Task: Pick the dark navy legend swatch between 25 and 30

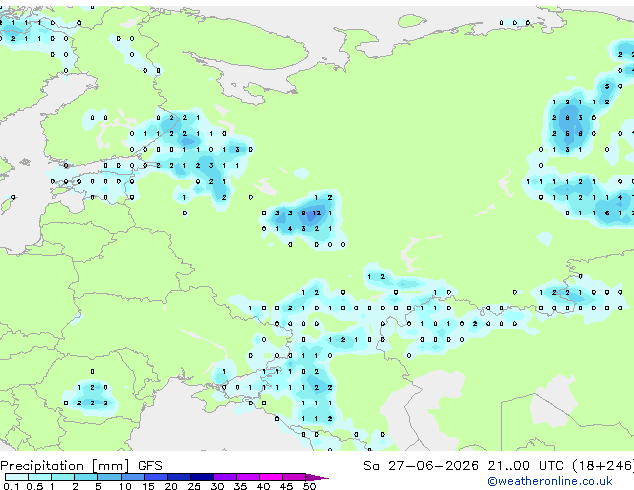Action: click(x=202, y=477)
